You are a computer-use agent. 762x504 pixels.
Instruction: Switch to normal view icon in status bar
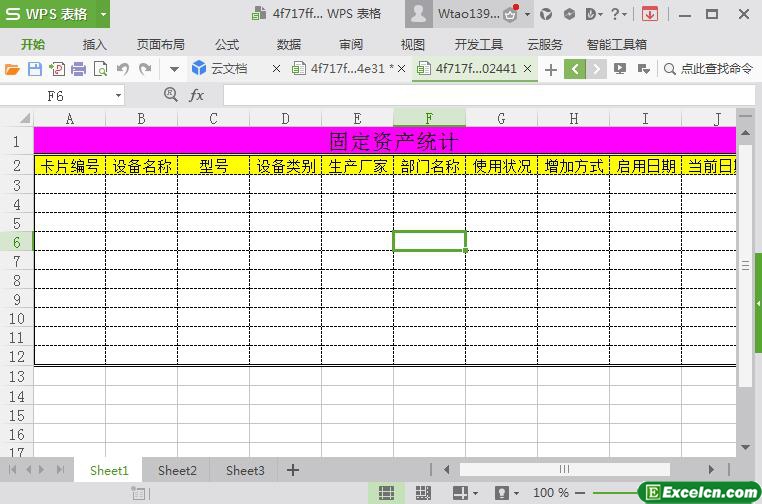(386, 493)
